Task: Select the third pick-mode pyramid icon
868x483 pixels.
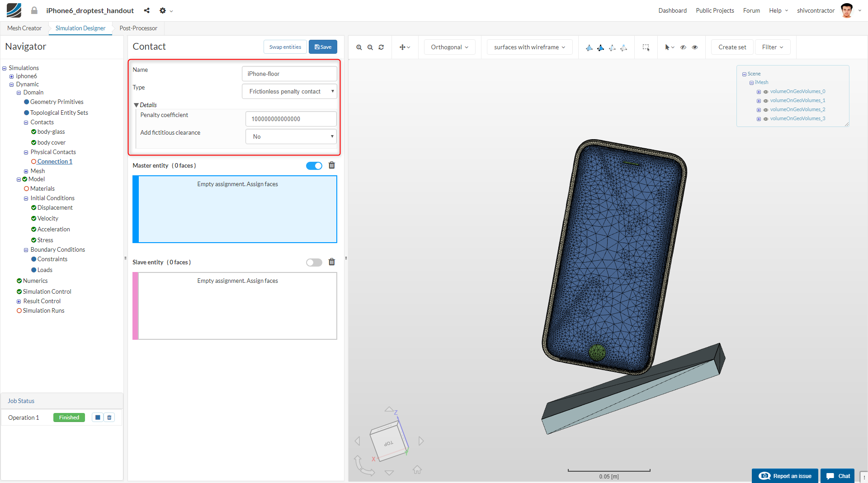Action: [612, 47]
